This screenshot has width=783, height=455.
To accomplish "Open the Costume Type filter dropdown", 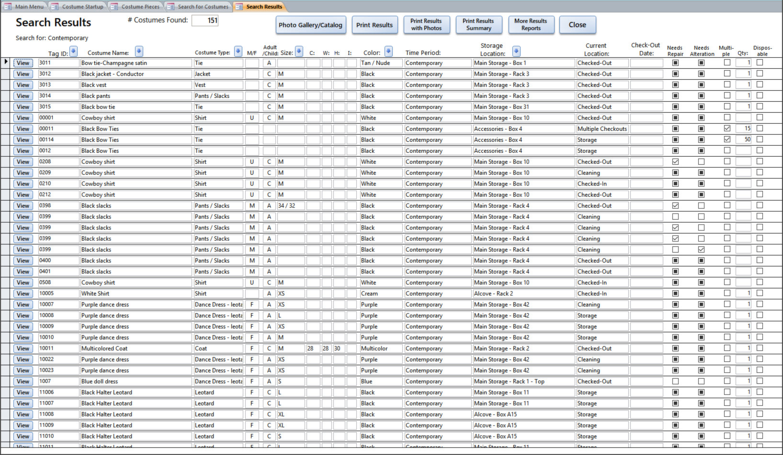I will click(x=239, y=51).
